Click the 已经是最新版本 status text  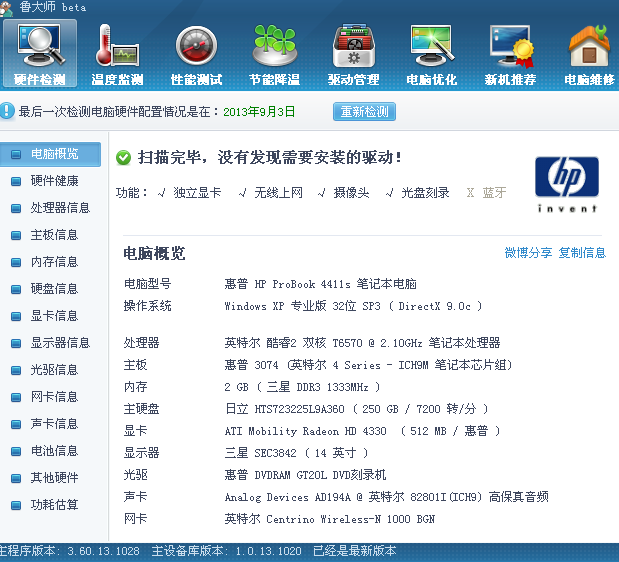[355, 551]
